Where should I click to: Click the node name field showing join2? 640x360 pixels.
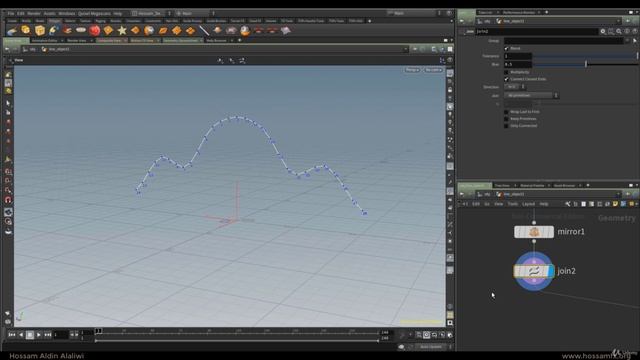point(537,31)
